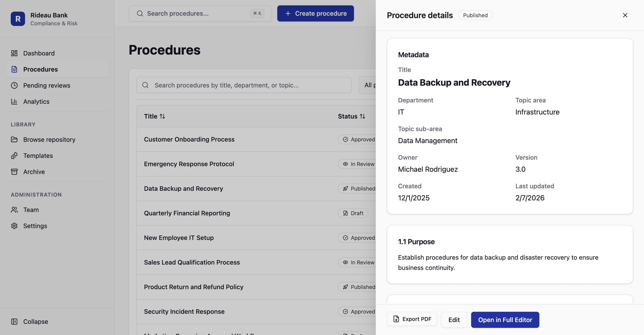Click the Published rocket badge on Data Backup and Recovery

tap(346, 189)
